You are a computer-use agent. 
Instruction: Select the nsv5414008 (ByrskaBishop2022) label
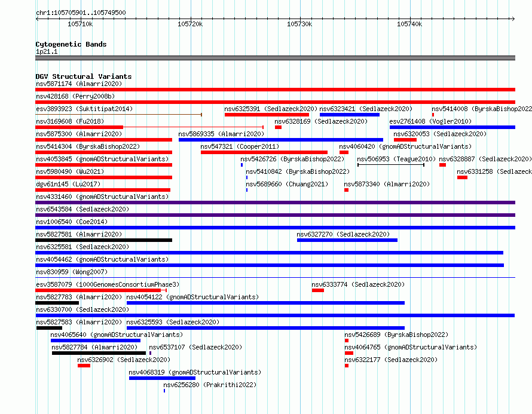[x=482, y=109]
